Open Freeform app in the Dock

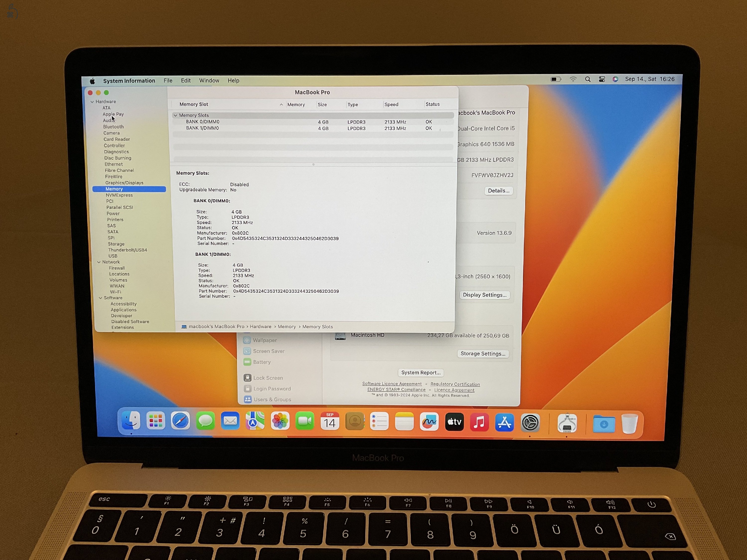click(x=429, y=422)
